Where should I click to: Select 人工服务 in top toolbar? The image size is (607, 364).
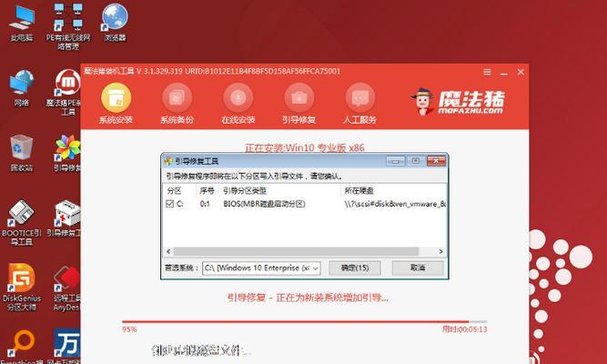point(359,104)
